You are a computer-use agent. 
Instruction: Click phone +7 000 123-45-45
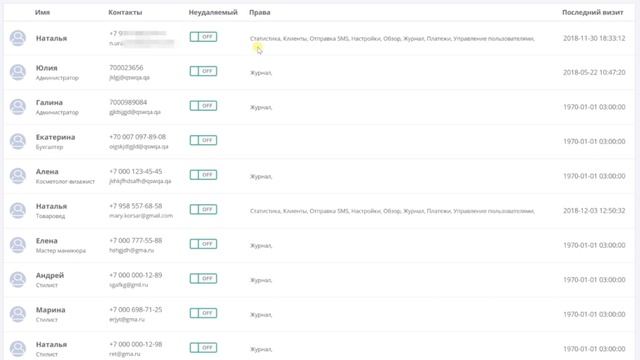(x=136, y=171)
